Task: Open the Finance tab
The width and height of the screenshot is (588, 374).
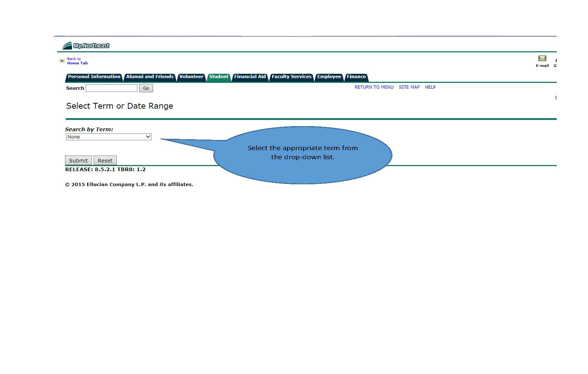Action: pyautogui.click(x=356, y=77)
